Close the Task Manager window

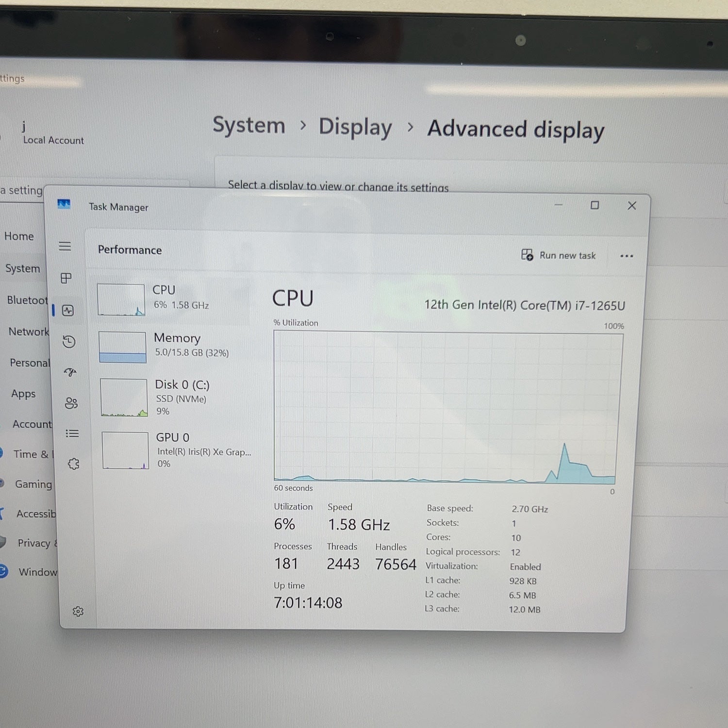coord(632,206)
